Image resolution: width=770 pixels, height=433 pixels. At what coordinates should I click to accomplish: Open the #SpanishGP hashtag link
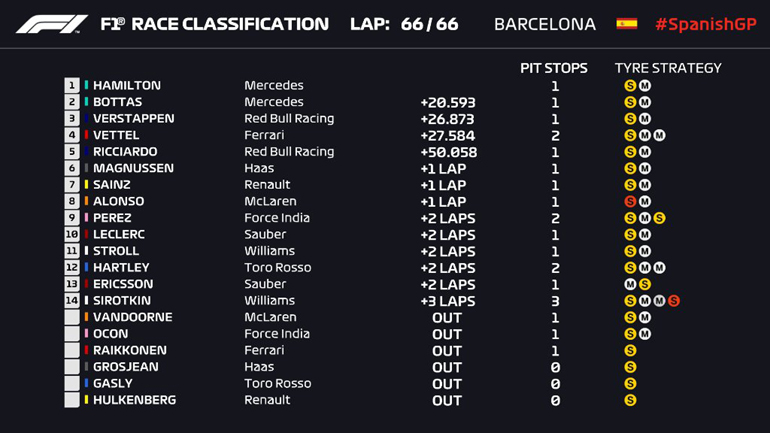(x=705, y=24)
